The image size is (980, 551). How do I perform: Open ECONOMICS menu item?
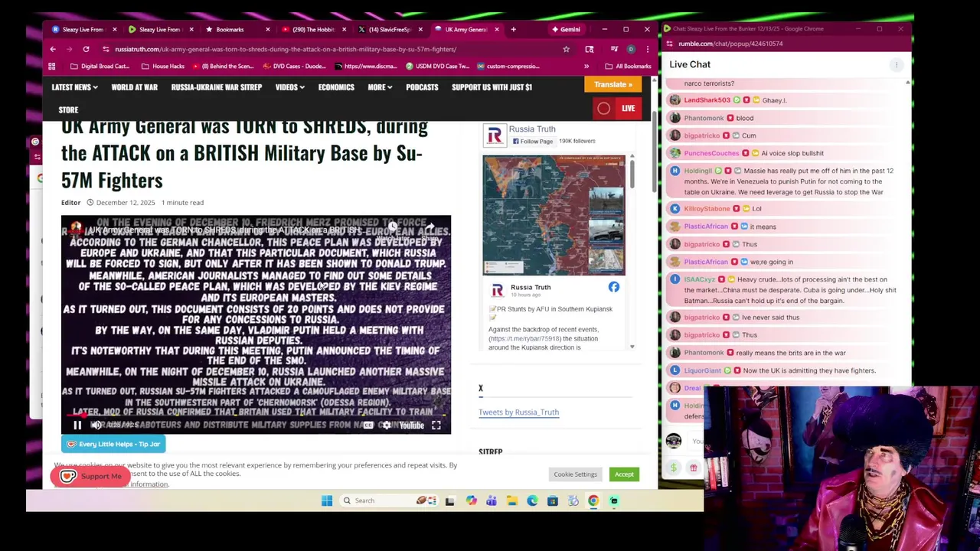pos(336,87)
